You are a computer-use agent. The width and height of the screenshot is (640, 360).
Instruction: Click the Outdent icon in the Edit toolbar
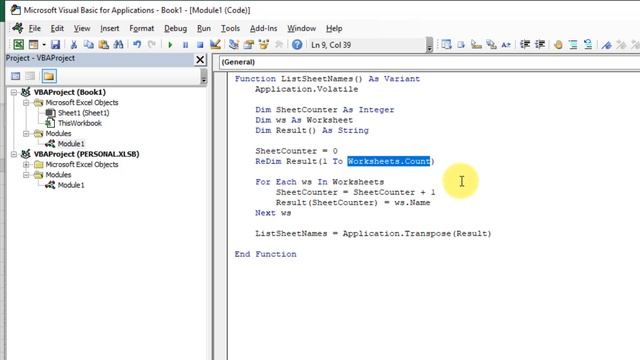pos(540,44)
